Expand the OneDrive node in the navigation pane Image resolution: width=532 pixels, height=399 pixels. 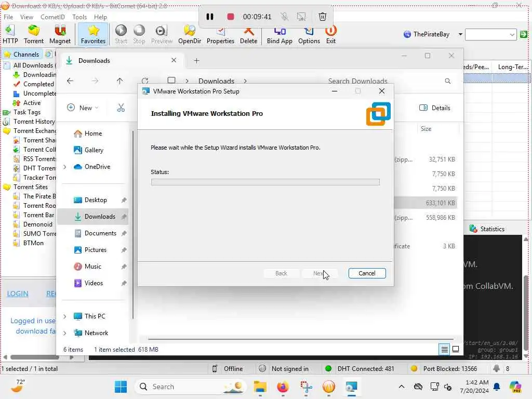(65, 167)
